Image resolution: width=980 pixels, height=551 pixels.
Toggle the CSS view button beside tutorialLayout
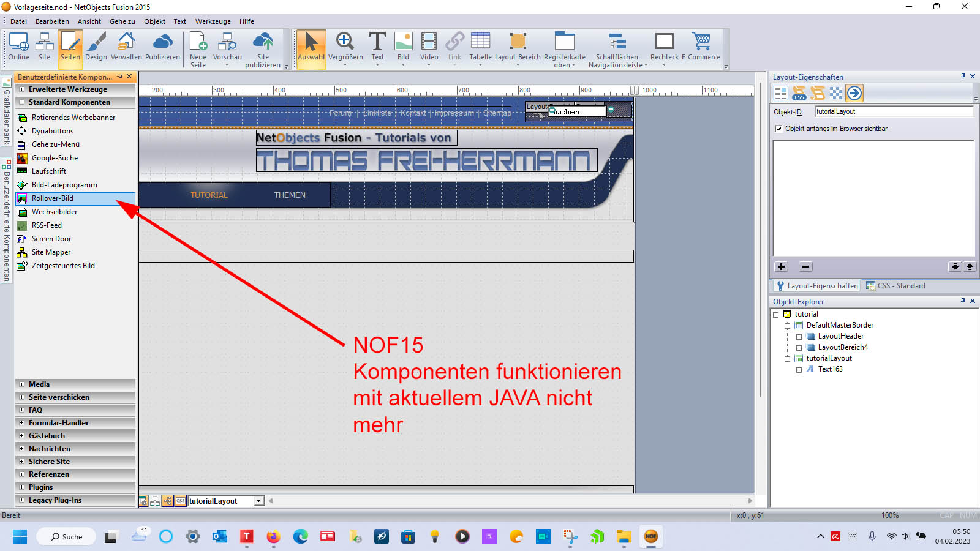tap(180, 501)
